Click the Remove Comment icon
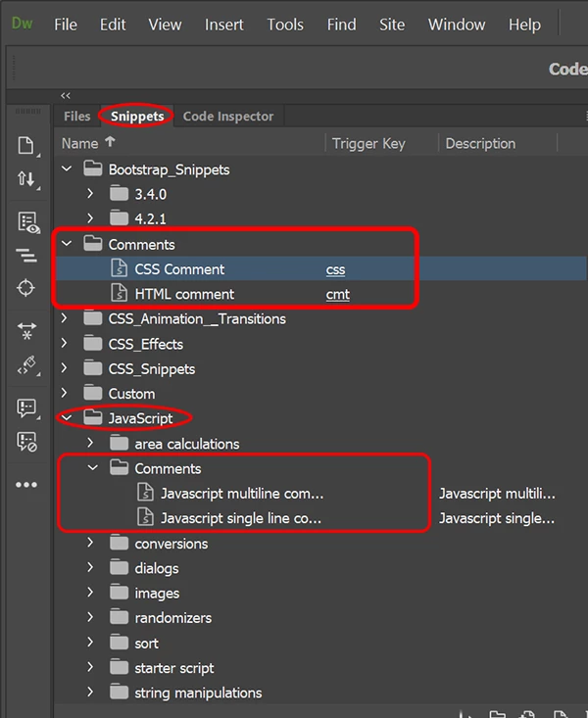Screen dimensions: 588x718 (x=26, y=442)
